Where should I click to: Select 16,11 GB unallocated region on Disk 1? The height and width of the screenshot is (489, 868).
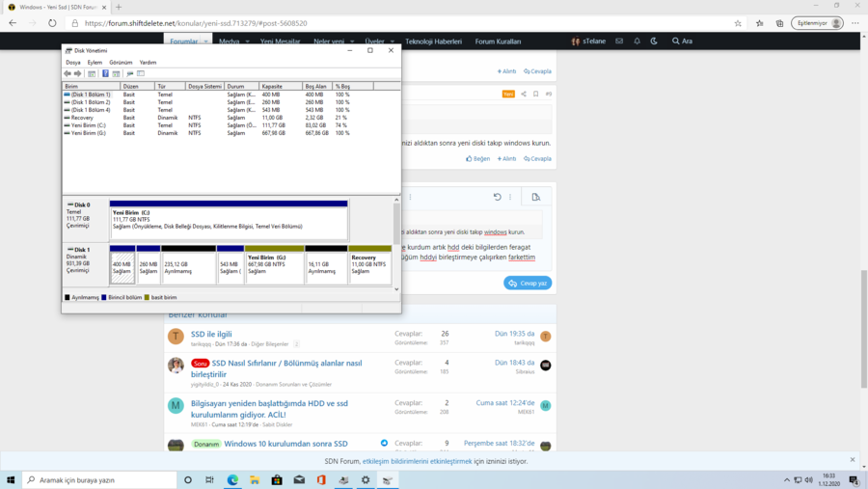326,265
